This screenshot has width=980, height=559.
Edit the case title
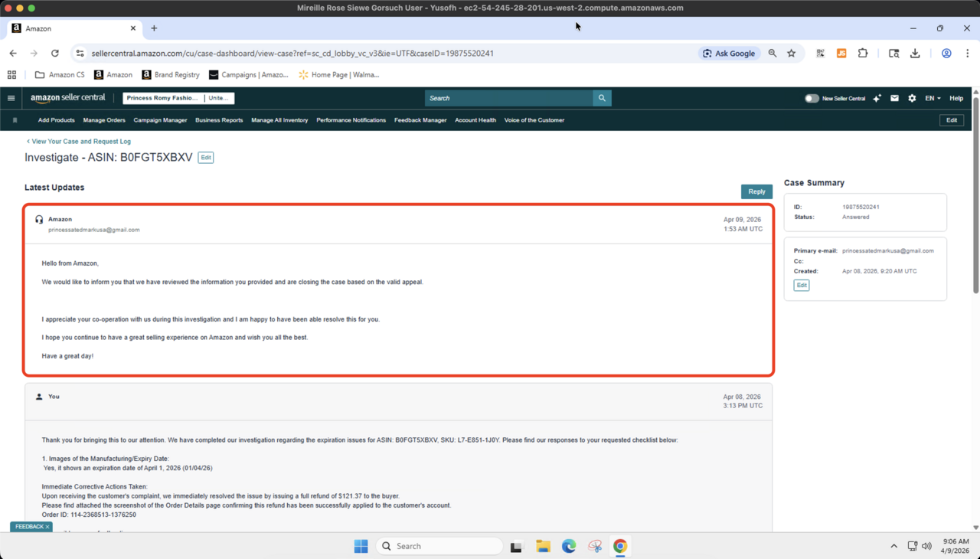(206, 158)
